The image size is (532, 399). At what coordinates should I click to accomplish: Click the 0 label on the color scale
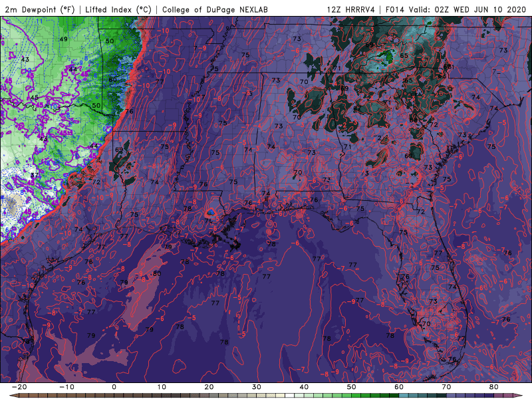coord(114,387)
